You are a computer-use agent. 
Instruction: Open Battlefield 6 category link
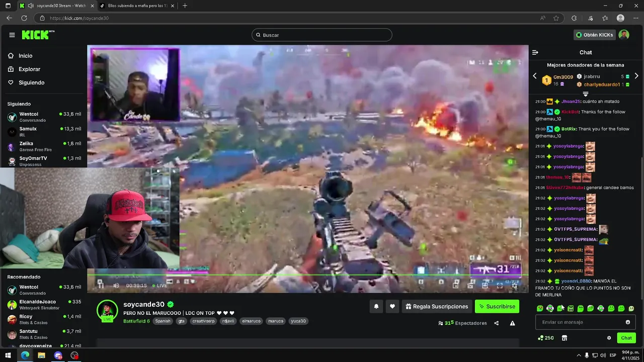coord(136,321)
